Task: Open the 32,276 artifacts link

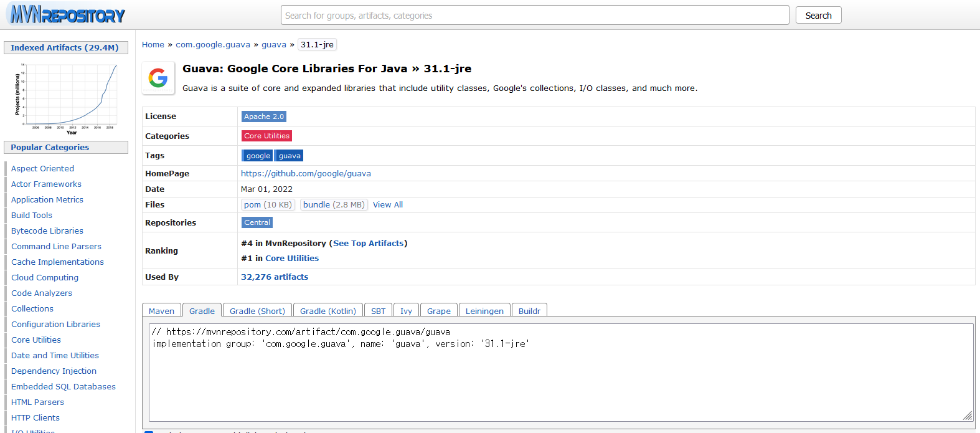Action: point(275,277)
